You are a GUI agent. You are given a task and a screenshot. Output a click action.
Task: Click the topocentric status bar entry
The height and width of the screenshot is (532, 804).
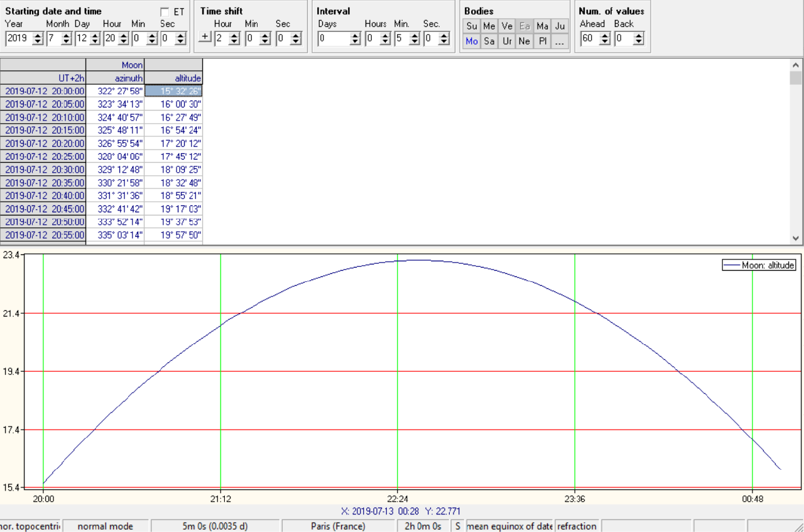coord(30,526)
